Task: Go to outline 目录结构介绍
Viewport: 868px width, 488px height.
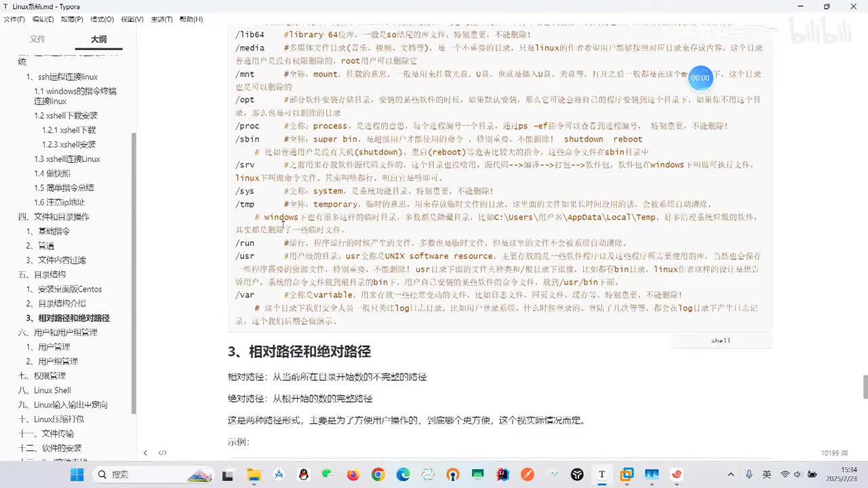Action: pos(62,304)
